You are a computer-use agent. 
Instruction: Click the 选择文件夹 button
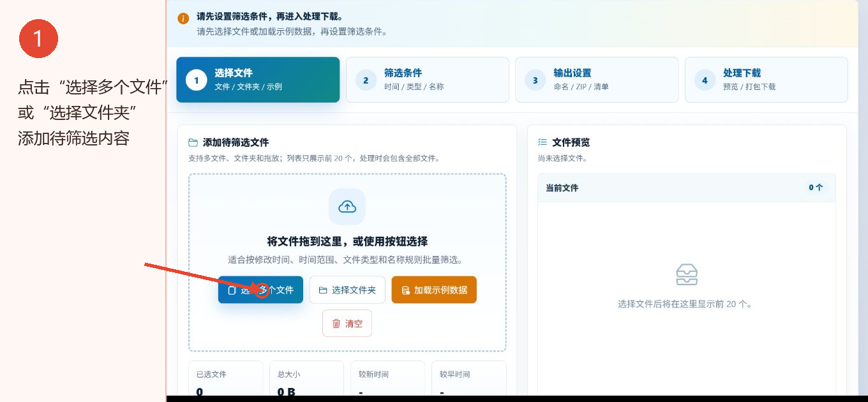[347, 290]
